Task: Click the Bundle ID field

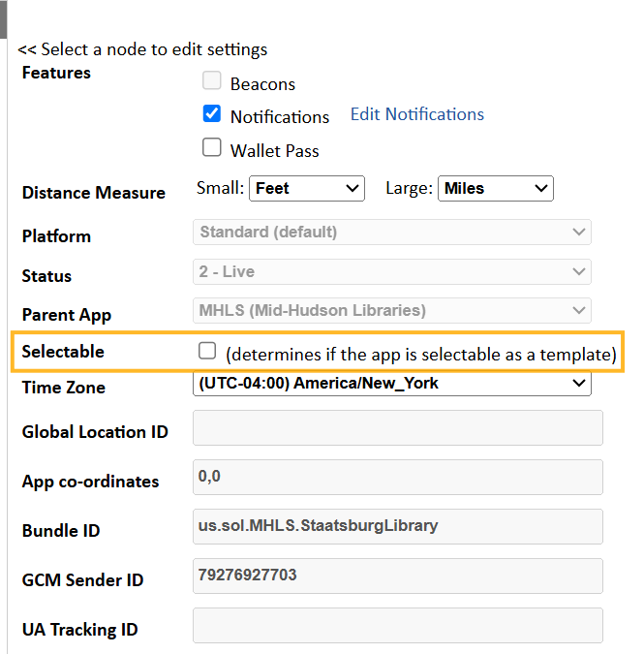Action: coord(398,526)
